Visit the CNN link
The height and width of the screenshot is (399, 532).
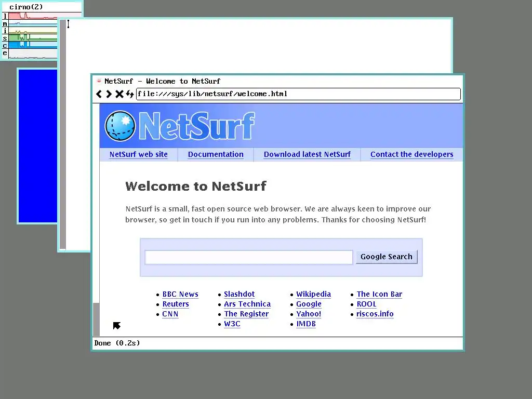click(x=170, y=314)
